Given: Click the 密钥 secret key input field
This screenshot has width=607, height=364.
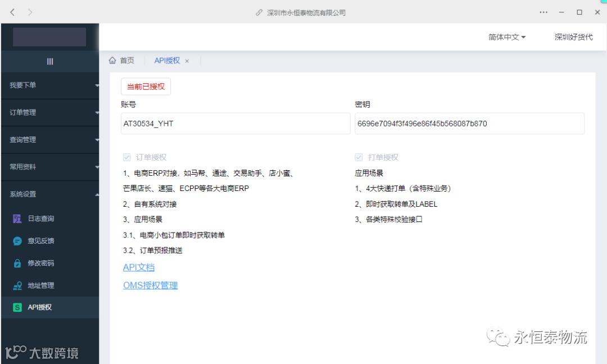Looking at the screenshot, I should [469, 124].
